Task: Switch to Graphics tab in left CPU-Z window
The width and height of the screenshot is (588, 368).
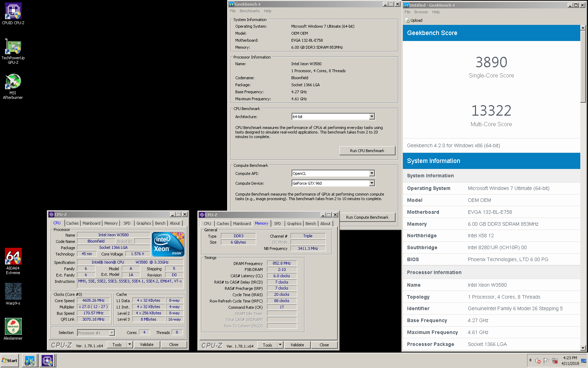Action: tap(144, 223)
